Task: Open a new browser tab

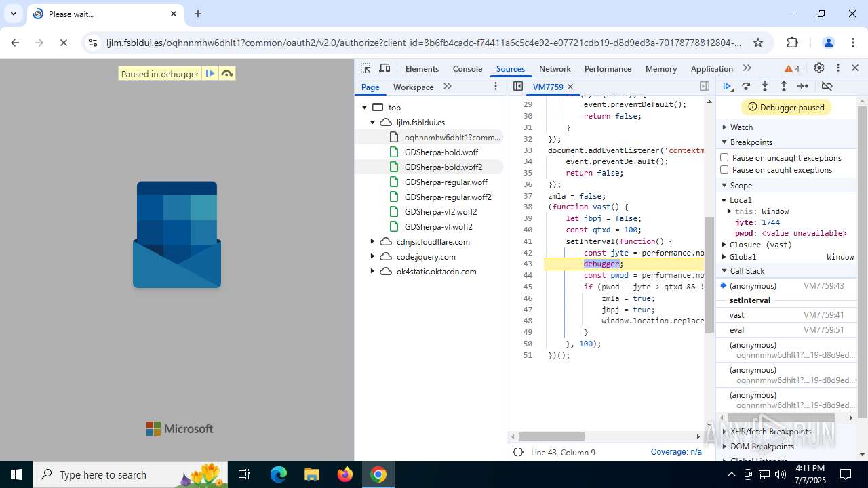Action: 198,14
